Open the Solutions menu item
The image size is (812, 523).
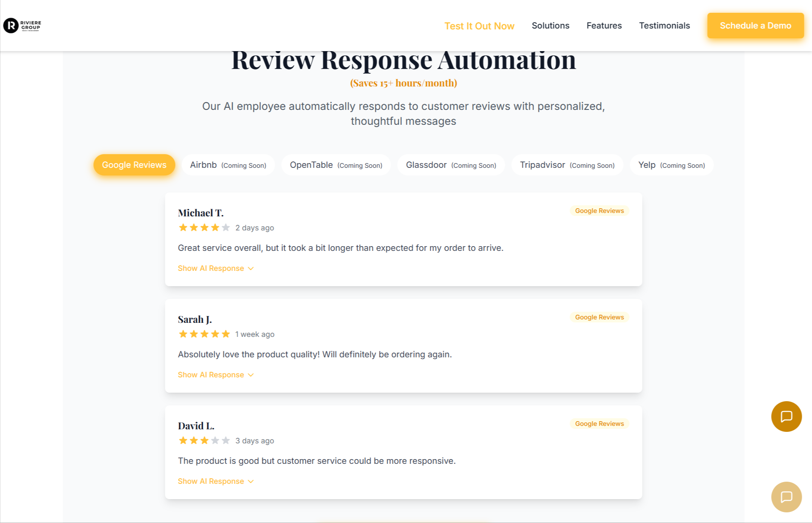click(x=550, y=26)
